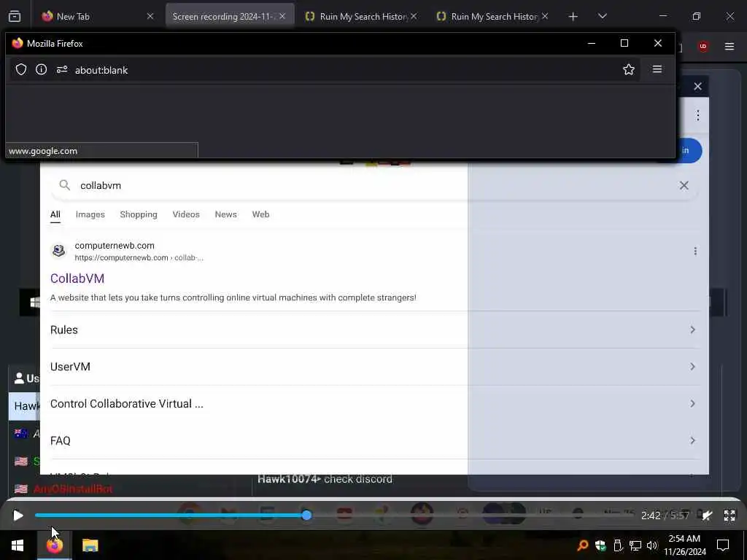747x560 pixels.
Task: Close the New Tab tab
Action: click(150, 16)
